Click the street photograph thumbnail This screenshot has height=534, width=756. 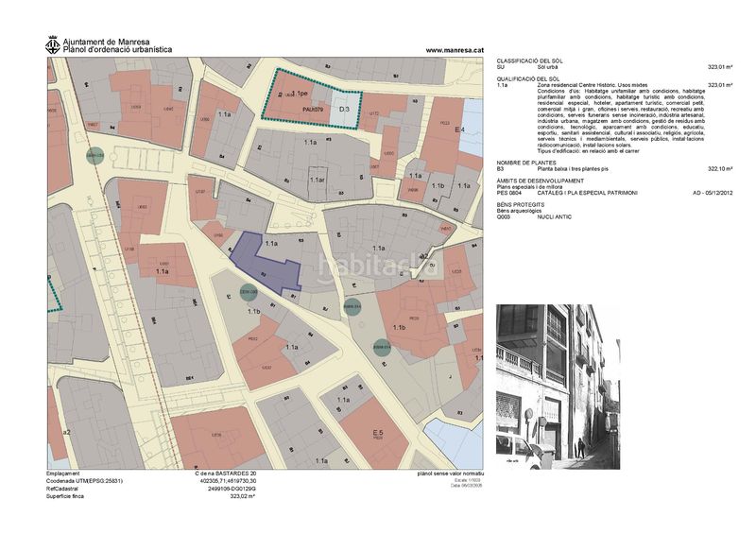558,387
